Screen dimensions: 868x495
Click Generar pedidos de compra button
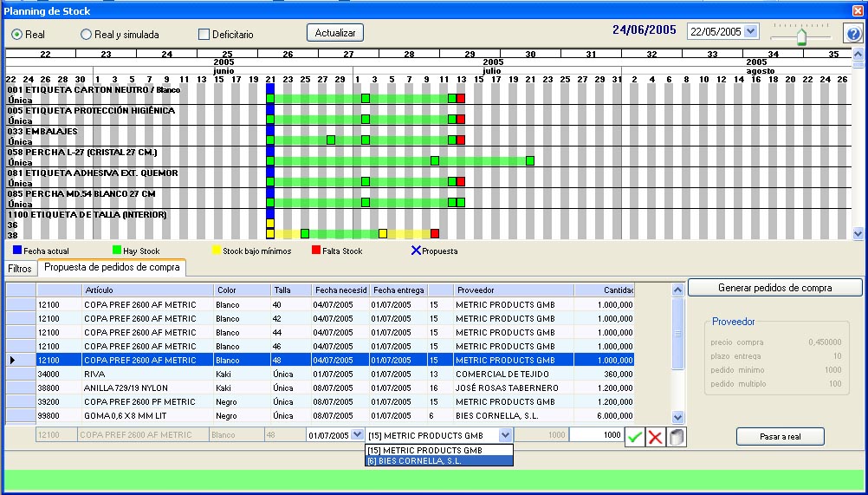[774, 288]
